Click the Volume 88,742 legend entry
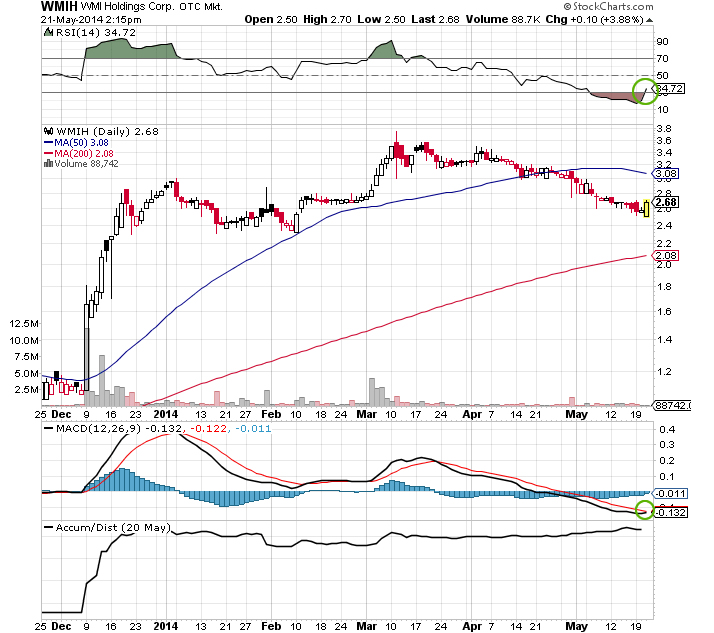Image resolution: width=714 pixels, height=633 pixels. click(86, 163)
